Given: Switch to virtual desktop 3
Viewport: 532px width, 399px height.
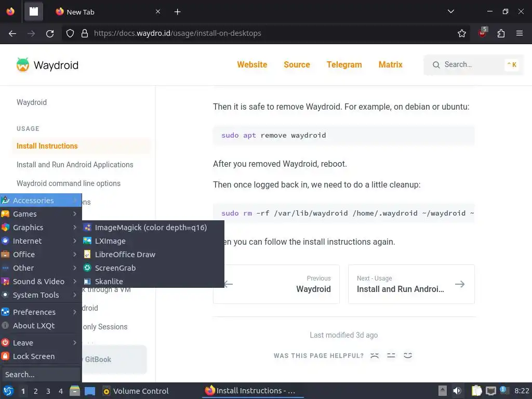Looking at the screenshot, I should pos(48,391).
